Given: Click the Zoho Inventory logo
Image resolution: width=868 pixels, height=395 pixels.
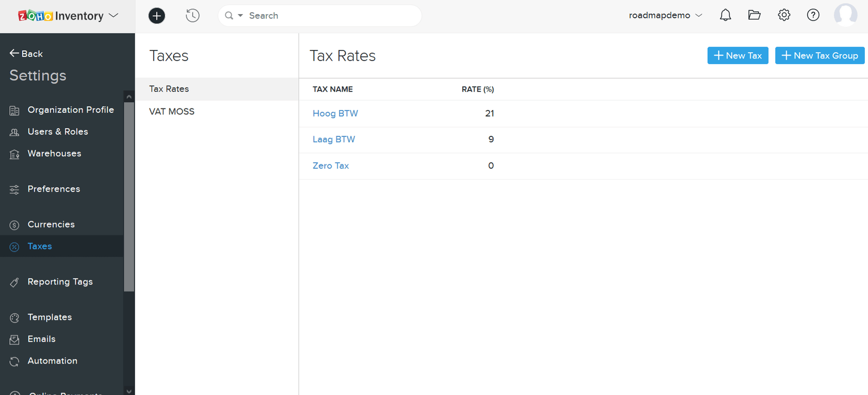Looking at the screenshot, I should [61, 16].
